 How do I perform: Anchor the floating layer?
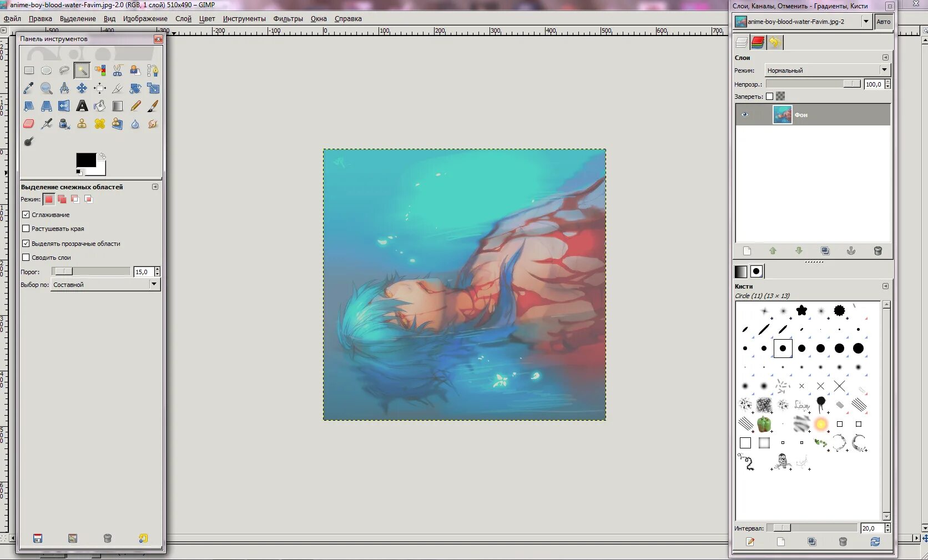click(x=851, y=251)
